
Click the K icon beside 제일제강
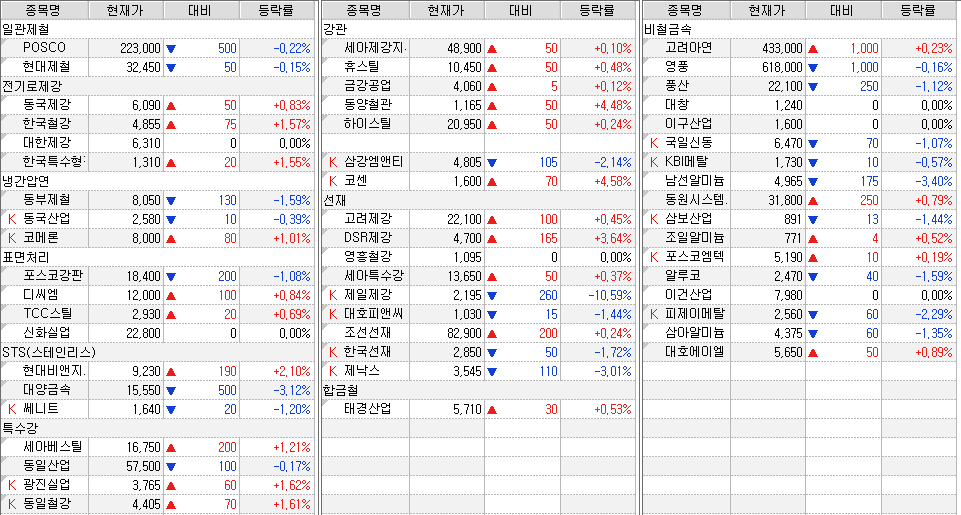333,294
